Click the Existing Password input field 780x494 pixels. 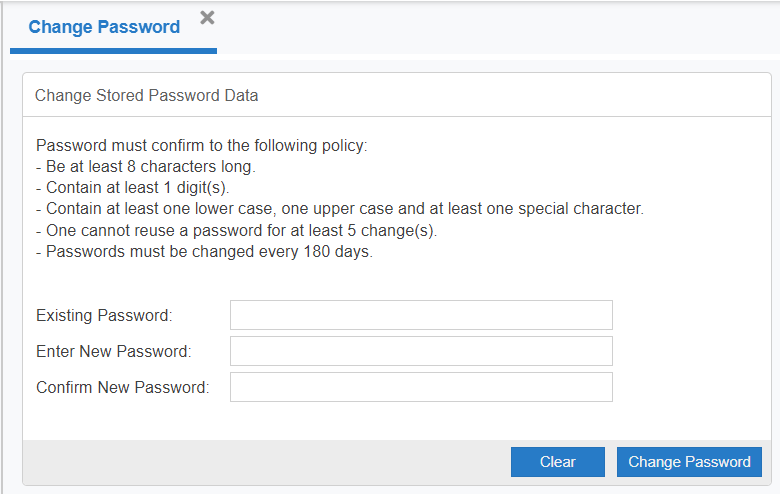421,315
